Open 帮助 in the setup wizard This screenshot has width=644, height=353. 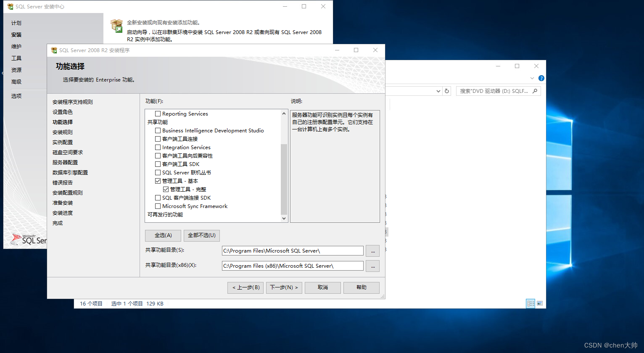coord(362,287)
